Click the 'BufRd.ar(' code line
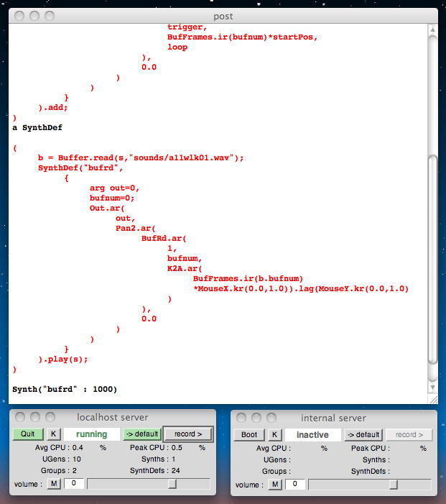This screenshot has width=446, height=504. (x=164, y=238)
